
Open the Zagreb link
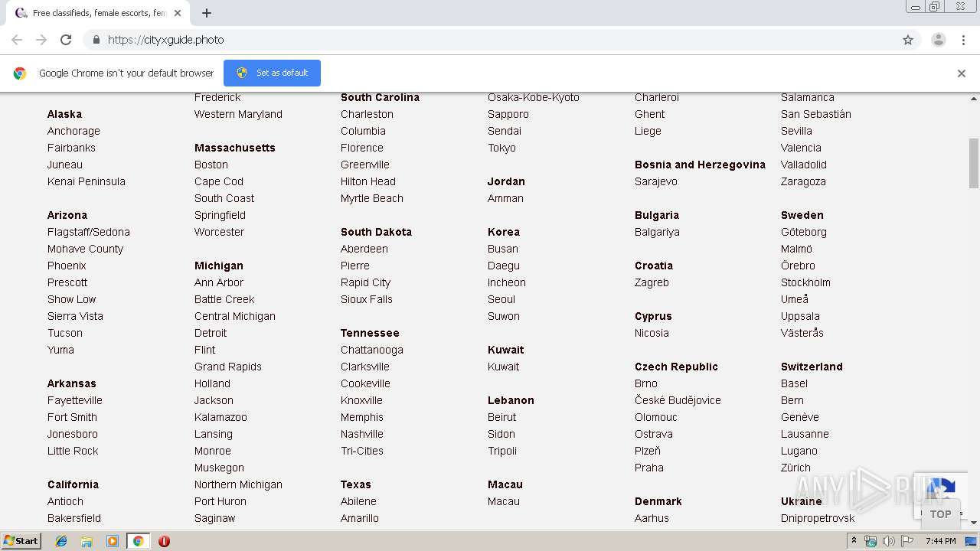(x=652, y=282)
